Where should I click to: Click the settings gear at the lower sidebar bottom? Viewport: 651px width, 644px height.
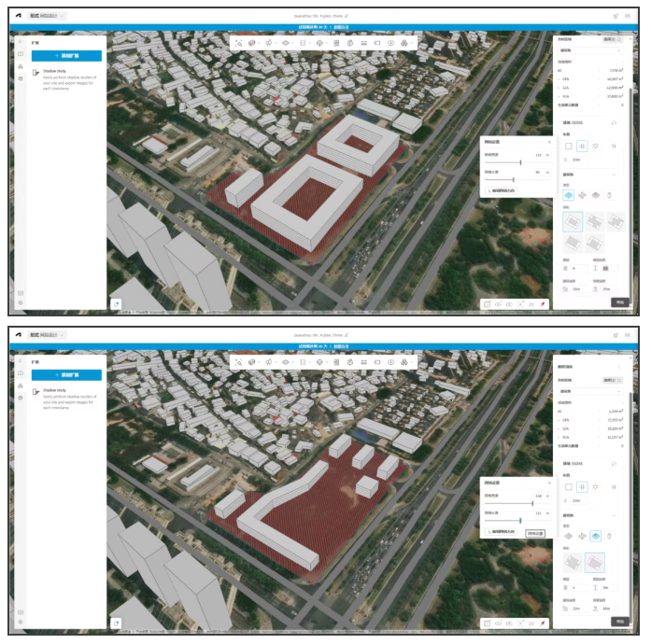[21, 622]
